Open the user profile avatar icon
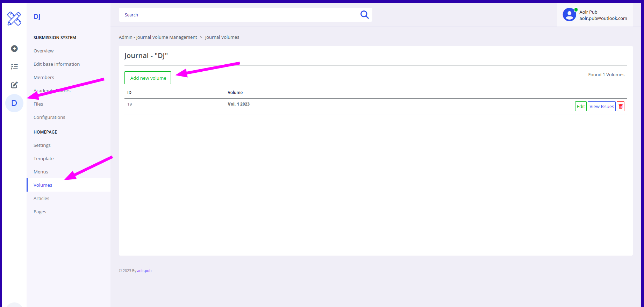This screenshot has width=644, height=307. pos(569,15)
